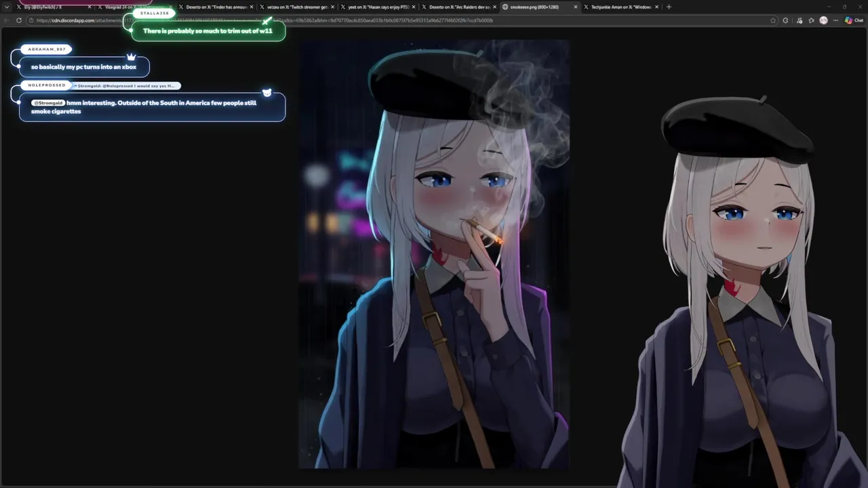The width and height of the screenshot is (868, 488).
Task: Open a new browser tab
Action: 669,7
